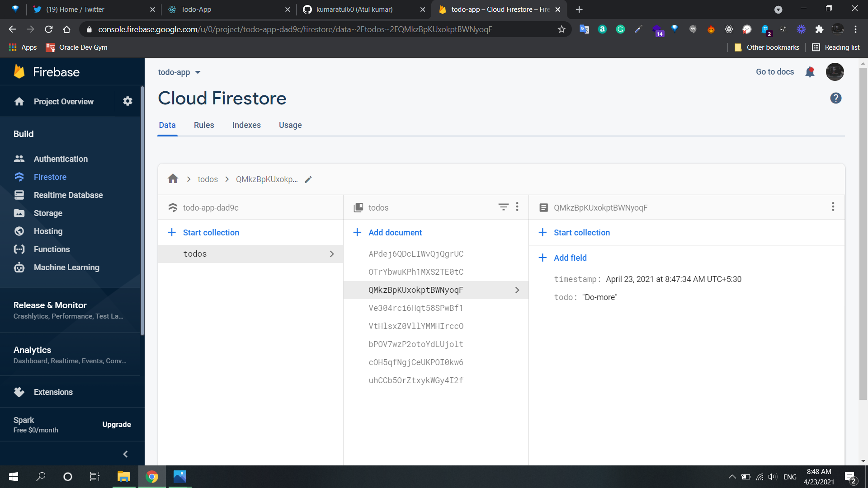The image size is (868, 488).
Task: Click the Upgrade plan button
Action: tap(117, 424)
